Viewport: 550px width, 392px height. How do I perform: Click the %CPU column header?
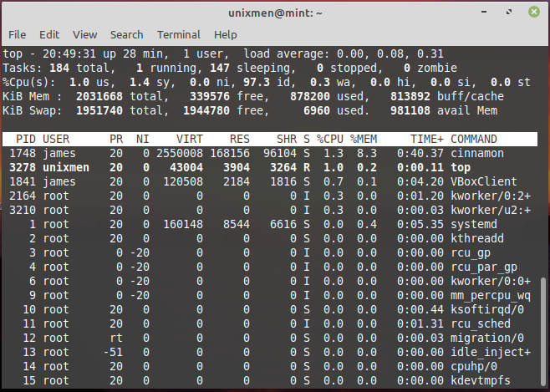tap(329, 140)
